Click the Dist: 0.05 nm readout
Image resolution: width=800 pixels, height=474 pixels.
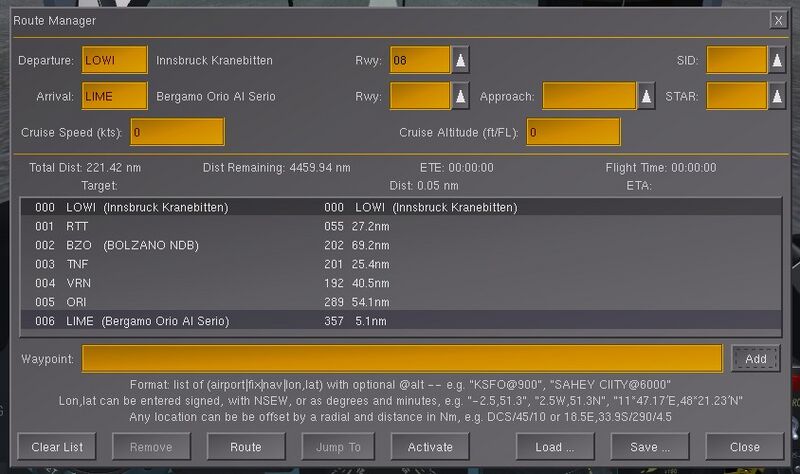424,186
